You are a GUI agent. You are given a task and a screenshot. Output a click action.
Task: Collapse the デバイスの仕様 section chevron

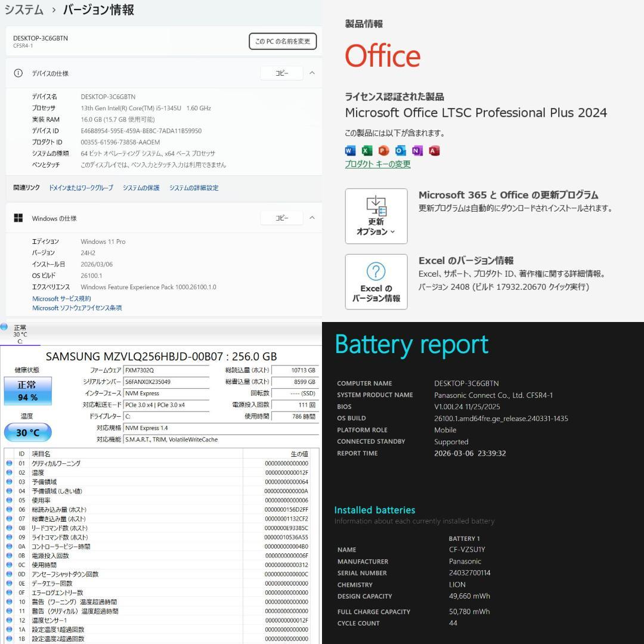[x=312, y=73]
